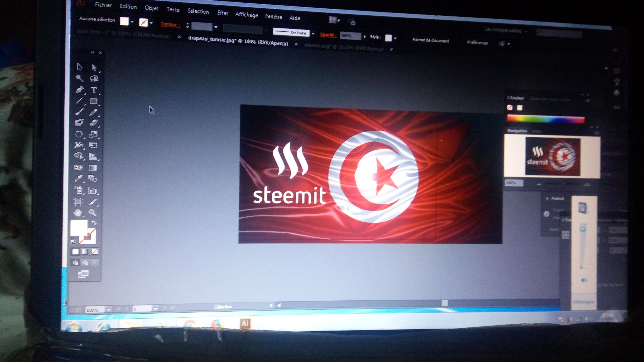Click None swatch in Couleur panel
644x362 pixels.
pos(509,108)
